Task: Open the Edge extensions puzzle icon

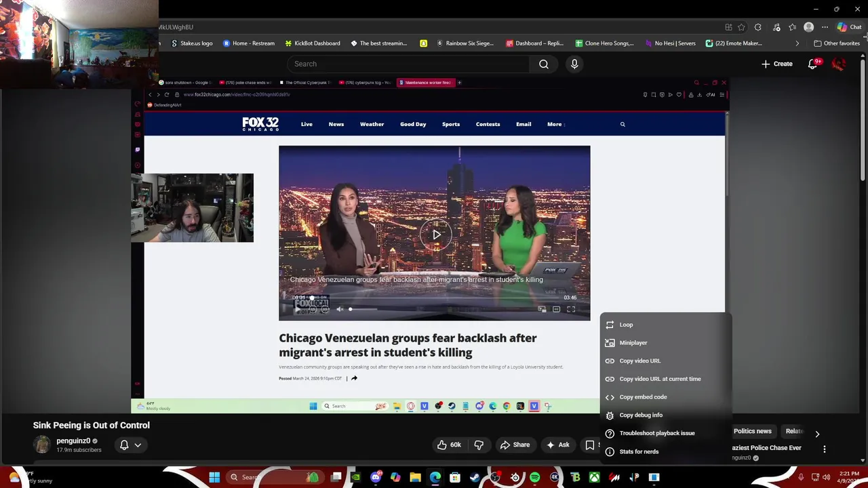Action: click(x=758, y=27)
